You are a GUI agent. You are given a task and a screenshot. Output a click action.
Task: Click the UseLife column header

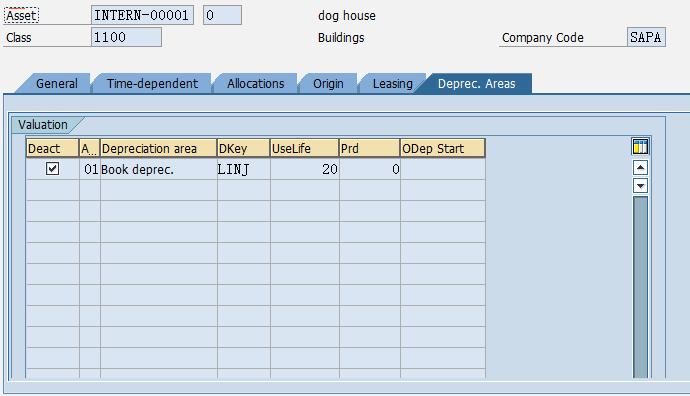pyautogui.click(x=305, y=148)
